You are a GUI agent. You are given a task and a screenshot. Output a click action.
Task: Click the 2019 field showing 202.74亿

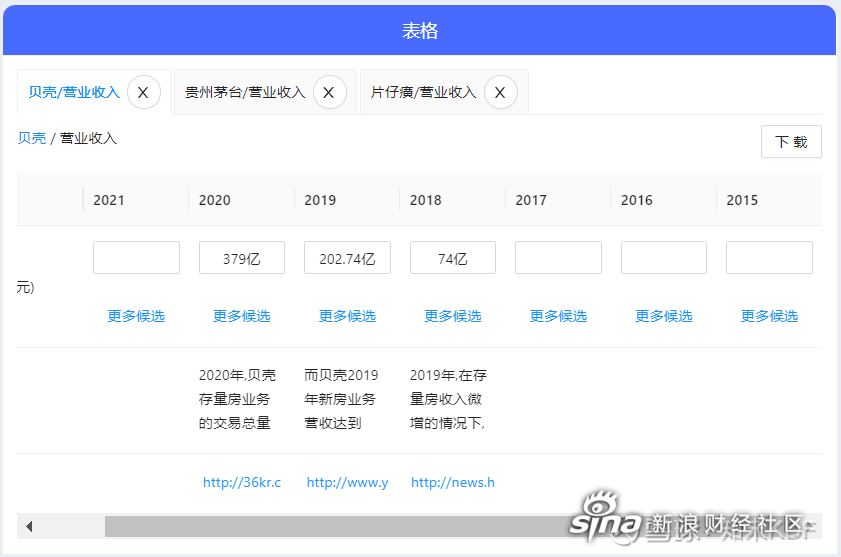coord(347,258)
